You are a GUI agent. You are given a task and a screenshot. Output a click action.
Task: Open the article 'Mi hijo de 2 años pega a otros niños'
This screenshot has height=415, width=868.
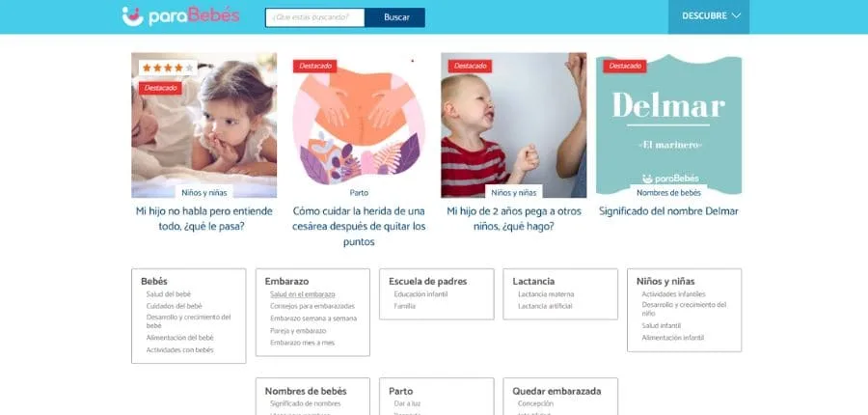pyautogui.click(x=514, y=218)
